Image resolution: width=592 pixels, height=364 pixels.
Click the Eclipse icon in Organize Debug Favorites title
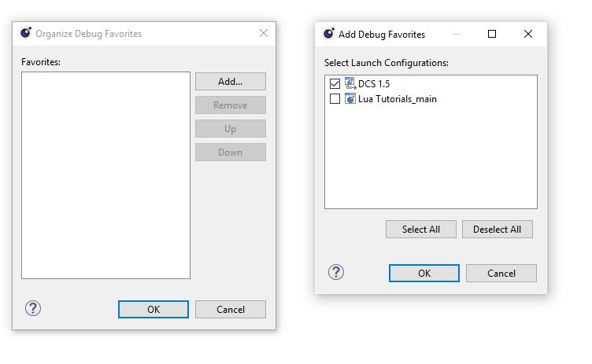click(x=26, y=33)
